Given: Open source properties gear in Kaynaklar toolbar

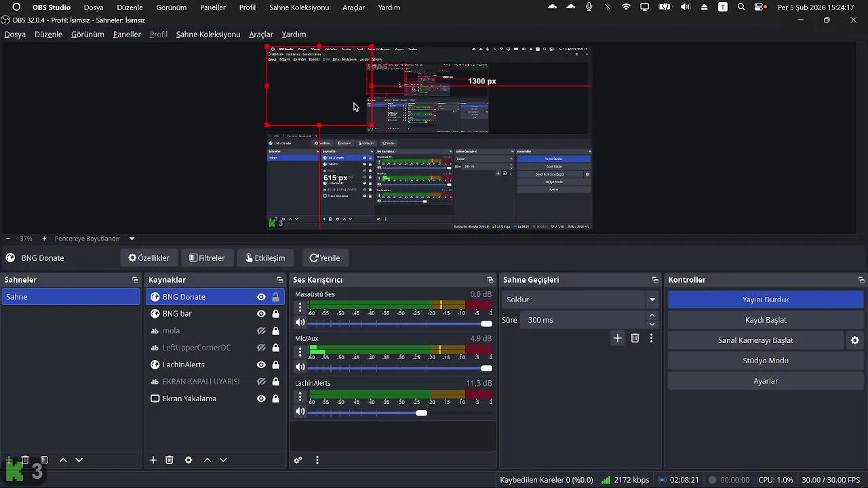Looking at the screenshot, I should pos(189,460).
